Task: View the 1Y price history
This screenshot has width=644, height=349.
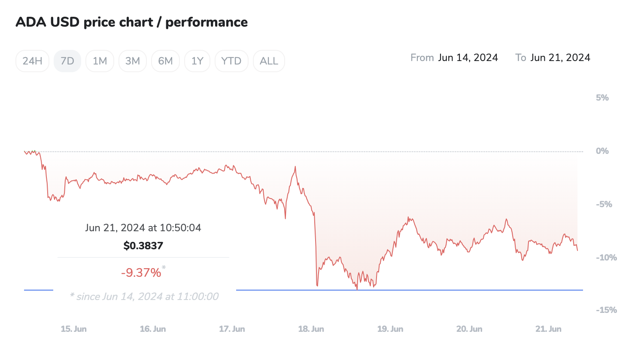Action: coord(197,61)
